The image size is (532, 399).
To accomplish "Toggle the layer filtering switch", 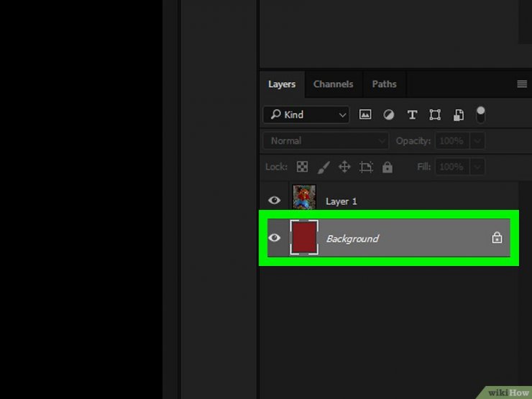I will pyautogui.click(x=480, y=114).
